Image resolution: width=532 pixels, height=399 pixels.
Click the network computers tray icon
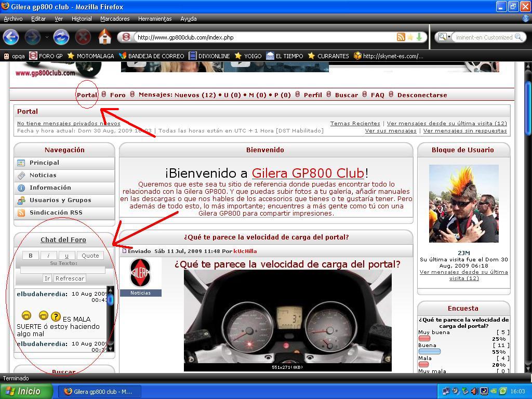pyautogui.click(x=446, y=391)
